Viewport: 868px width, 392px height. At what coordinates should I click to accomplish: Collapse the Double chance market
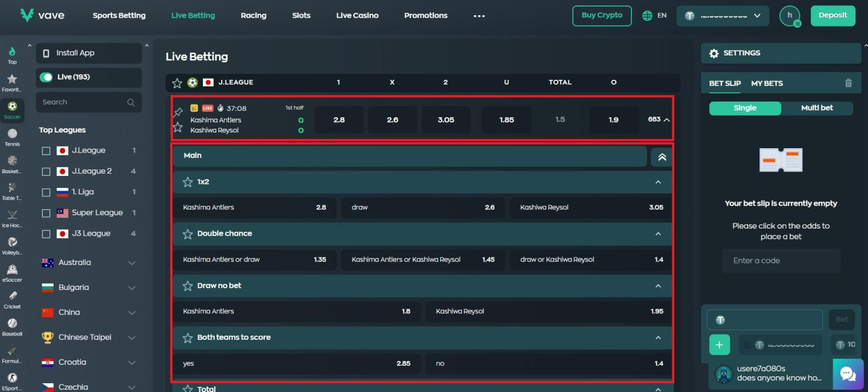coord(658,233)
